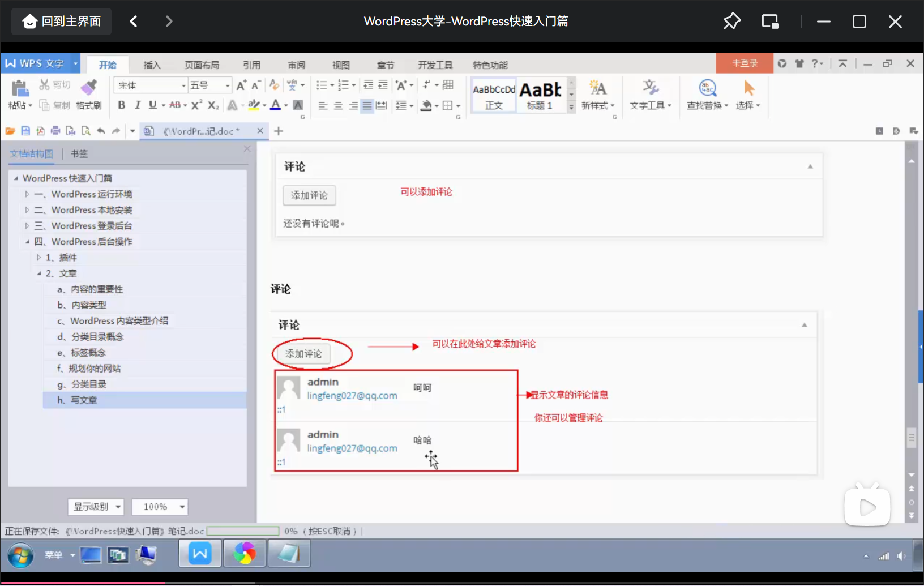Toggle Superscript X²
This screenshot has height=586, width=924.
tap(196, 105)
